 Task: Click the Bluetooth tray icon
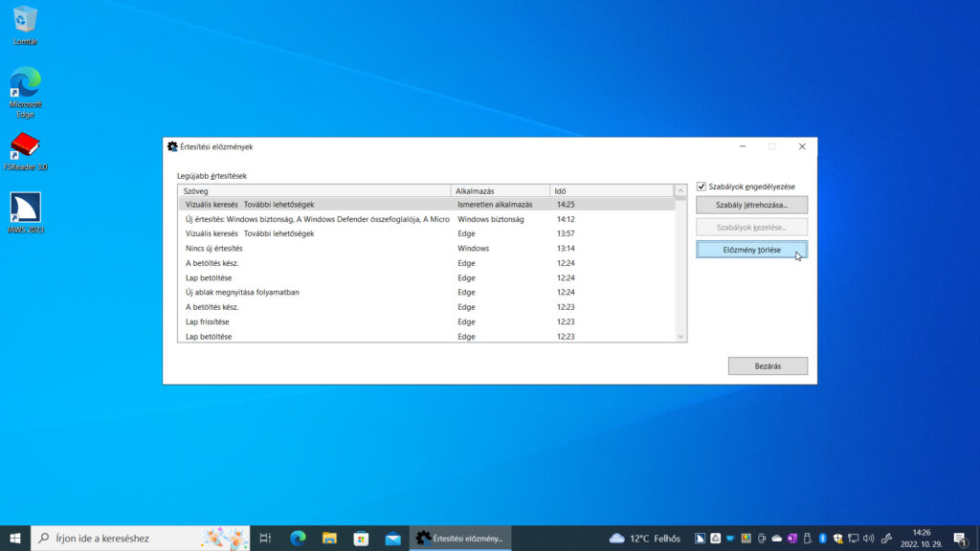click(x=822, y=538)
